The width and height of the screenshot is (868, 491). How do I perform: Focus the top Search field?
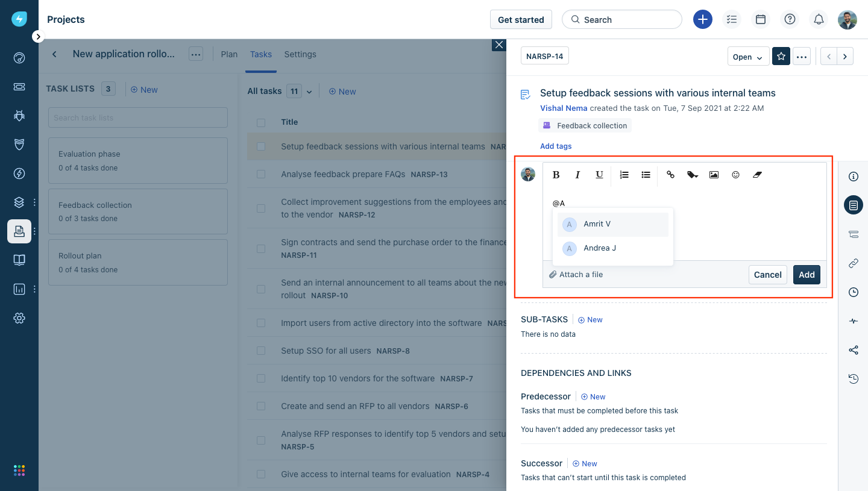coord(622,20)
